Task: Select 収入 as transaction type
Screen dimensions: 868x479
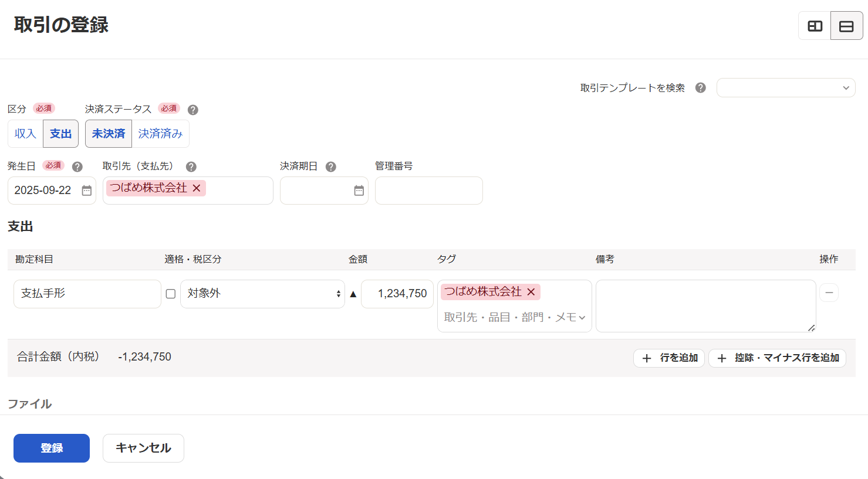Action: 25,134
